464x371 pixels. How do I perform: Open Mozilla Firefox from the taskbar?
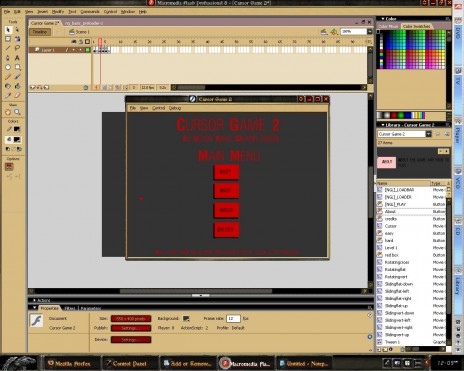pos(69,363)
